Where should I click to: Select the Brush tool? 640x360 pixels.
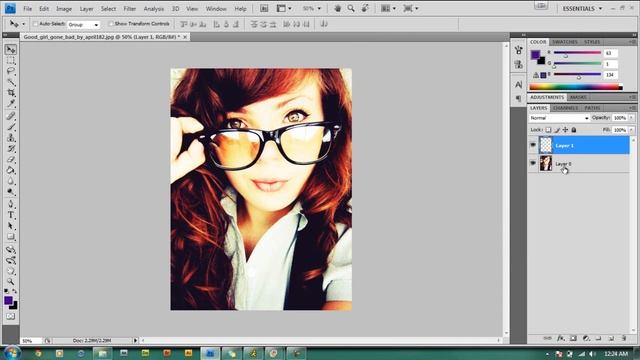click(11, 127)
